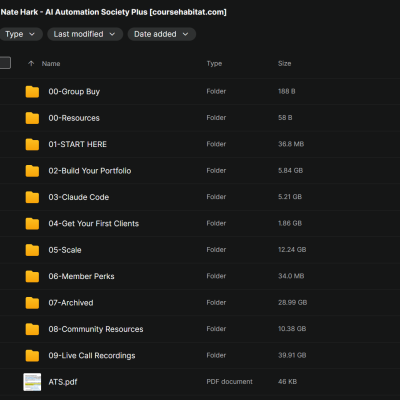Select the 06-Member Perks folder name
This screenshot has width=400, height=400.
[81, 276]
